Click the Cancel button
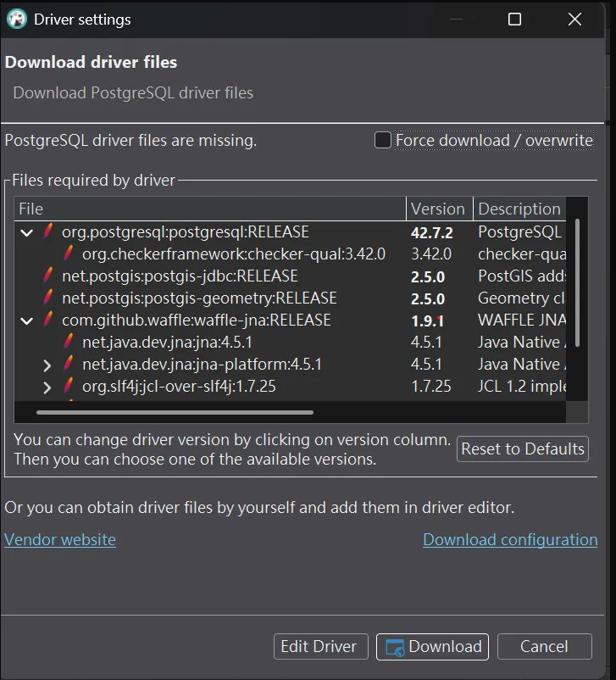This screenshot has width=616, height=680. pyautogui.click(x=545, y=647)
